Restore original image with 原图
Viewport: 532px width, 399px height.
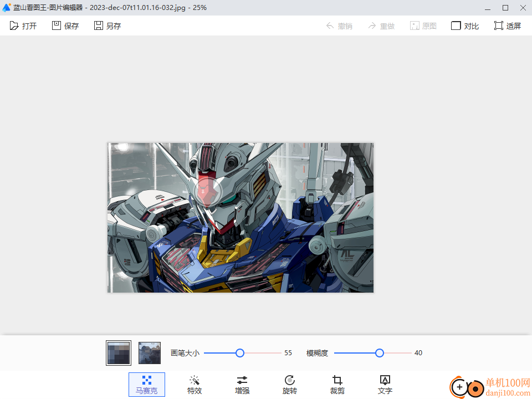pos(423,26)
